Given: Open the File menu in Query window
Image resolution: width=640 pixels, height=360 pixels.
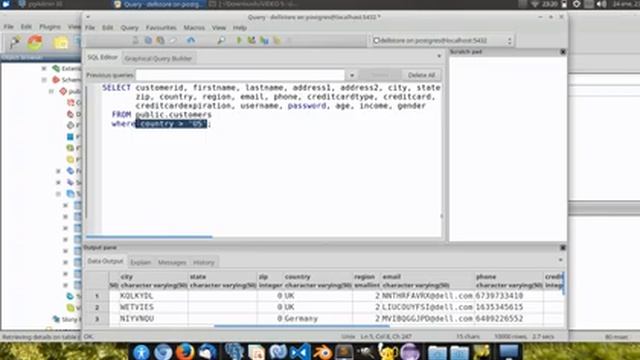Looking at the screenshot, I should (x=90, y=28).
